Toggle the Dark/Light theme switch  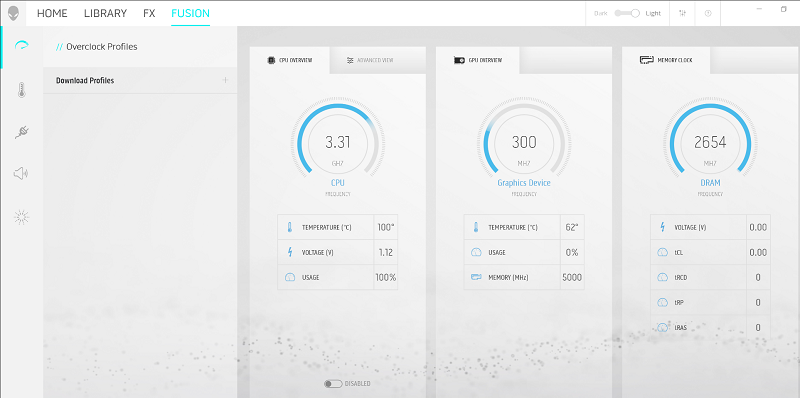click(x=627, y=13)
